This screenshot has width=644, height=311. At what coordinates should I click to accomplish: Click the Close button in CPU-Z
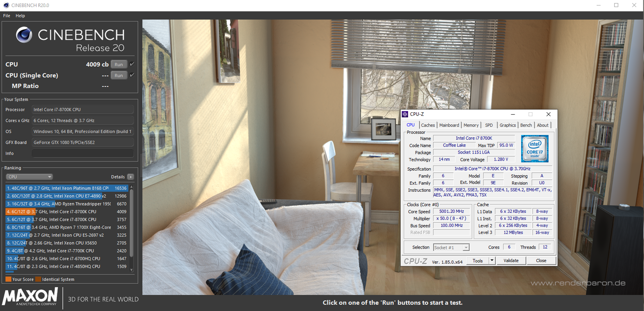point(541,261)
